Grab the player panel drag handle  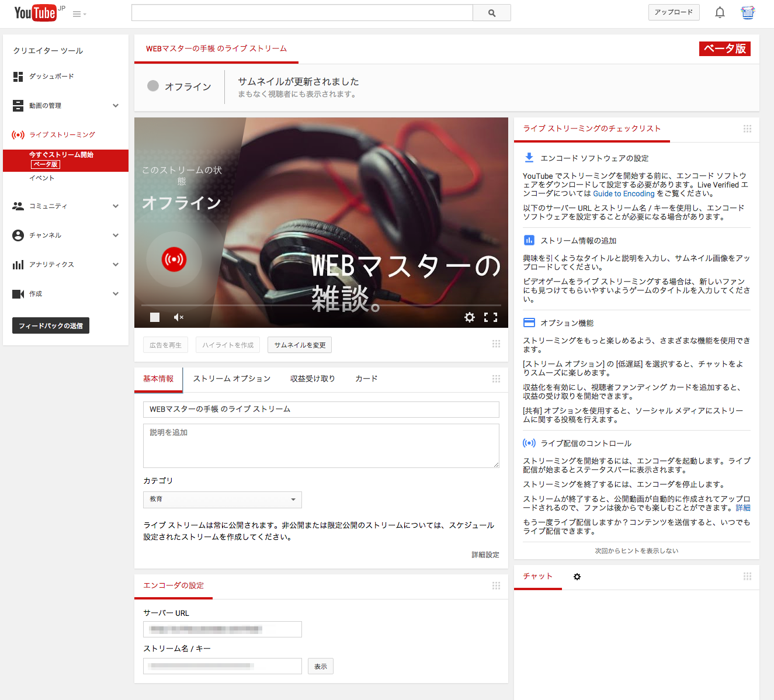click(x=496, y=344)
